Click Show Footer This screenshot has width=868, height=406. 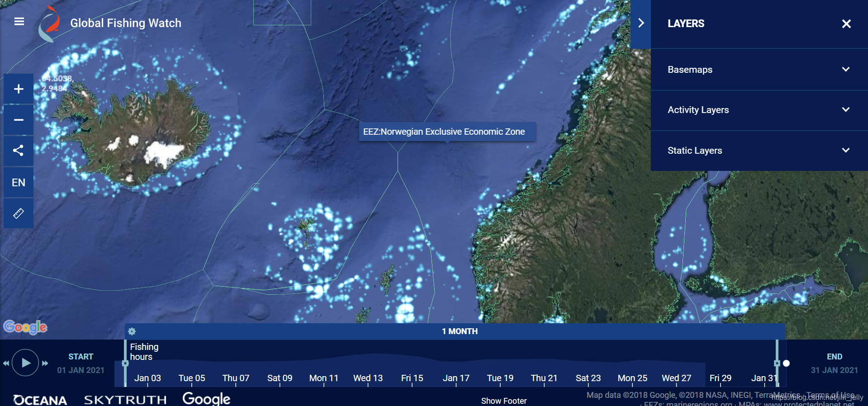pyautogui.click(x=504, y=401)
